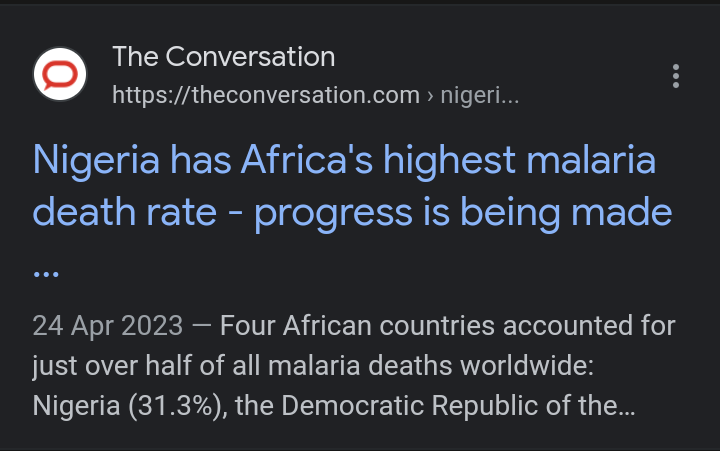Click the 'death rate' words in the headline
720x451 pixels.
coord(124,212)
